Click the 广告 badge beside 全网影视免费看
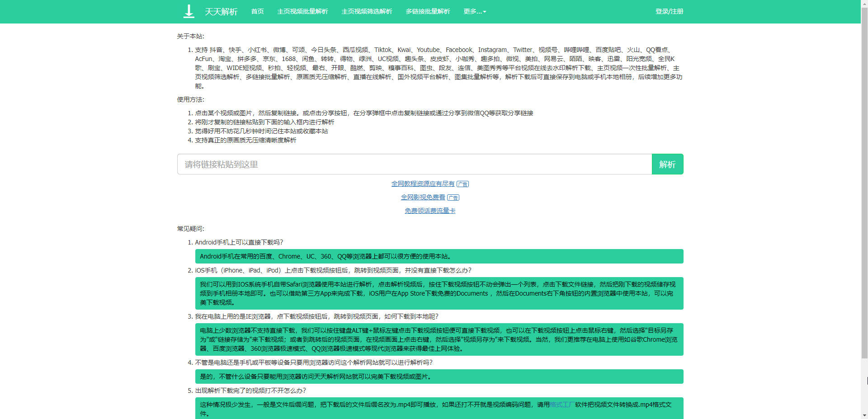The height and width of the screenshot is (419, 868). point(453,198)
